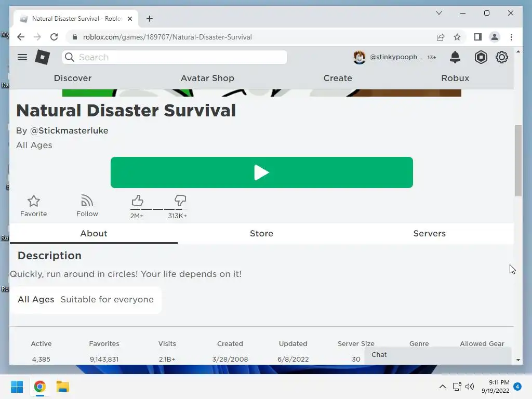Image resolution: width=532 pixels, height=399 pixels.
Task: Open the volume control in the tray
Action: pyautogui.click(x=470, y=387)
